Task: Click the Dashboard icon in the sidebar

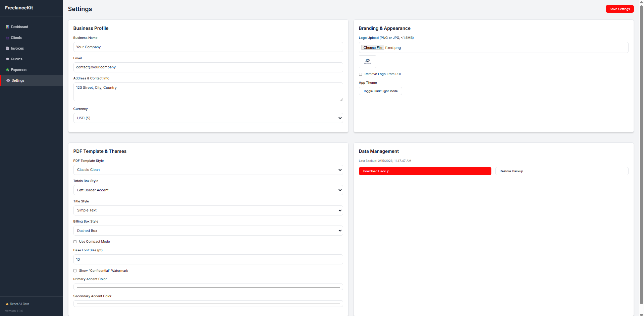Action: point(8,27)
